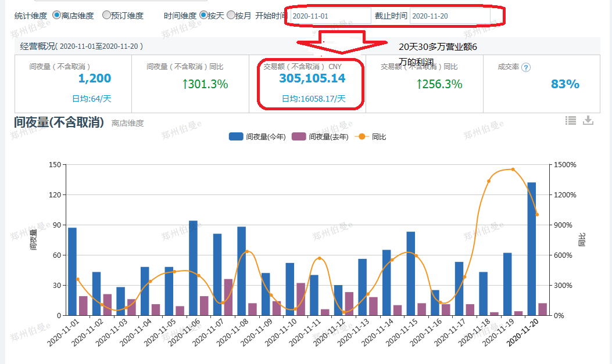The height and width of the screenshot is (364, 612).
Task: Click the 成交率 83% value
Action: point(565,84)
